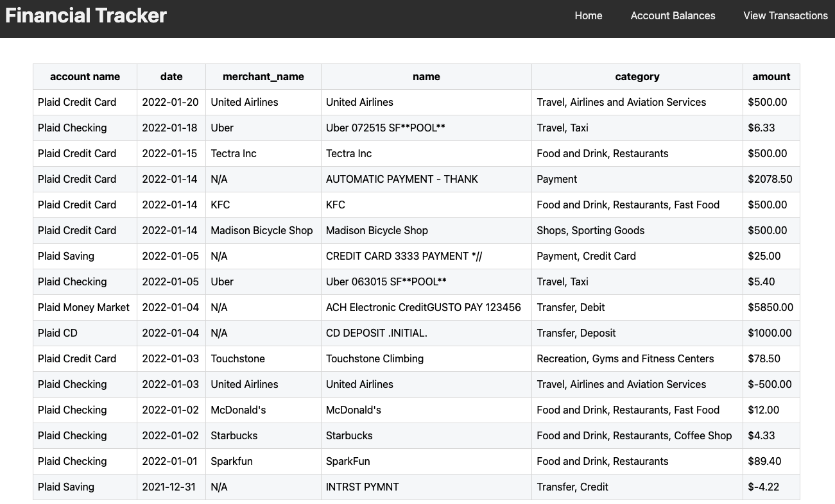The width and height of the screenshot is (835, 504).
Task: Click the $5.40 amount cell
Action: (x=771, y=281)
